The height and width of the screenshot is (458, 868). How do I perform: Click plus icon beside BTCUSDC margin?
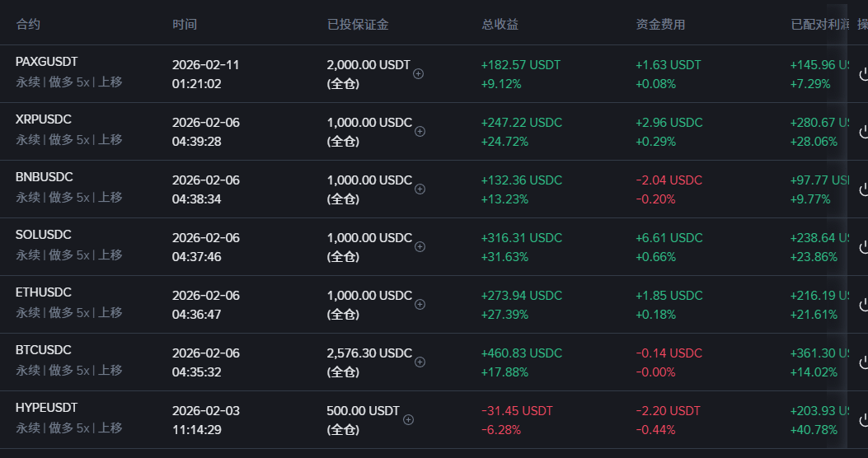pos(420,362)
